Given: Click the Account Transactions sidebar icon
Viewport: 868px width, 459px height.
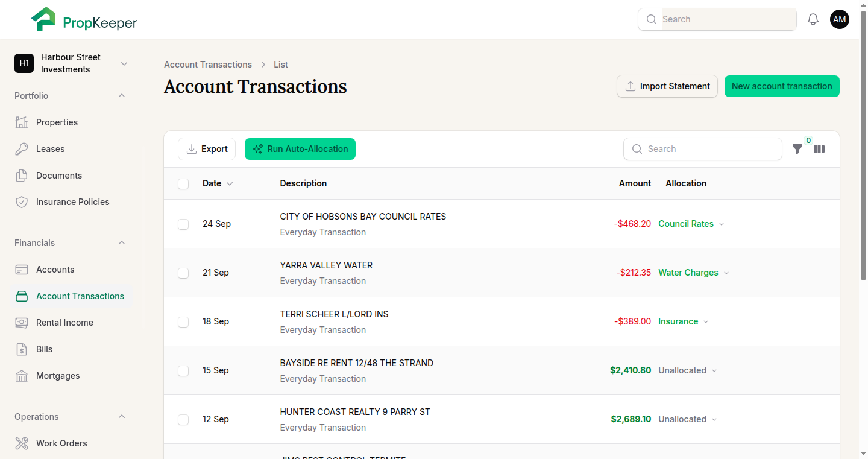Looking at the screenshot, I should pyautogui.click(x=22, y=296).
